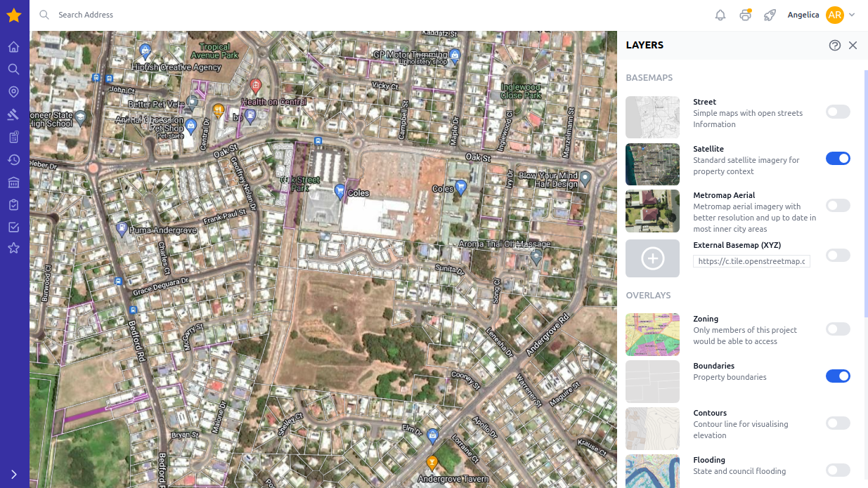Click the Boundaries layer title text
The image size is (868, 488).
(x=714, y=366)
